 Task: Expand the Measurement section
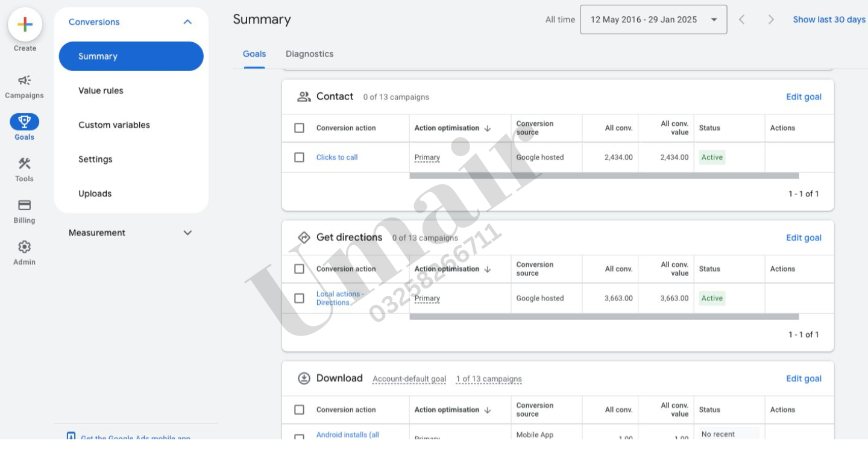pyautogui.click(x=187, y=233)
